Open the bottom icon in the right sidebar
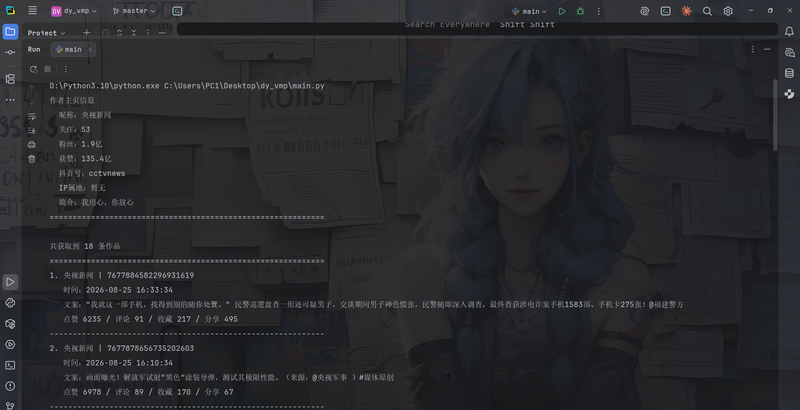Screen dimensions: 800x410 [789, 94]
